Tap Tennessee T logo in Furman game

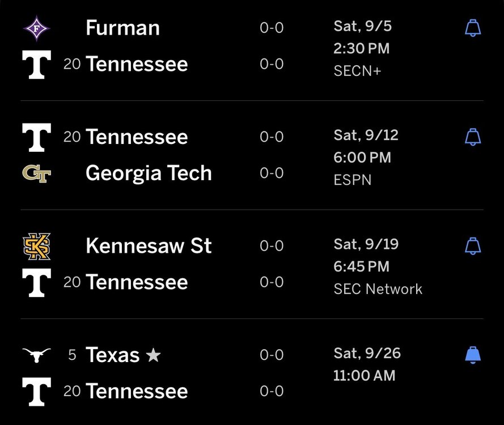37,64
